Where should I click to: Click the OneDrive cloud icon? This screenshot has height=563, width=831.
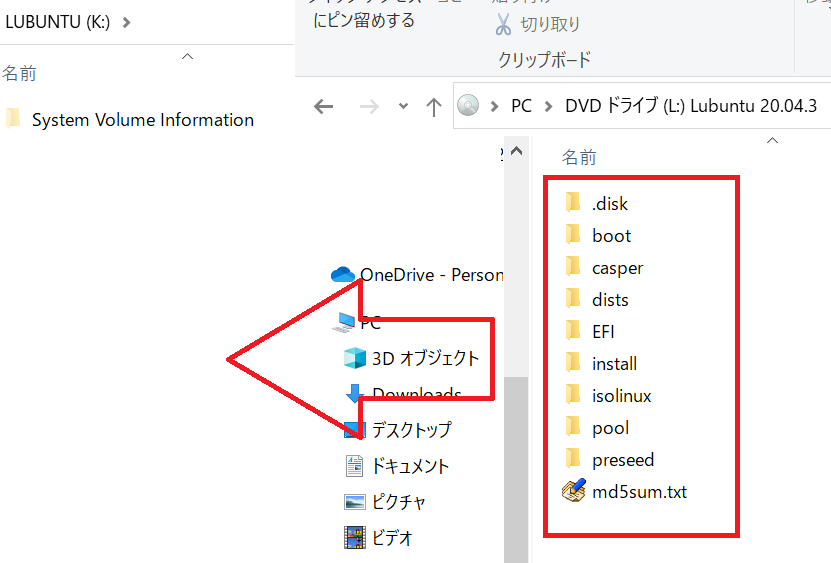click(x=342, y=275)
